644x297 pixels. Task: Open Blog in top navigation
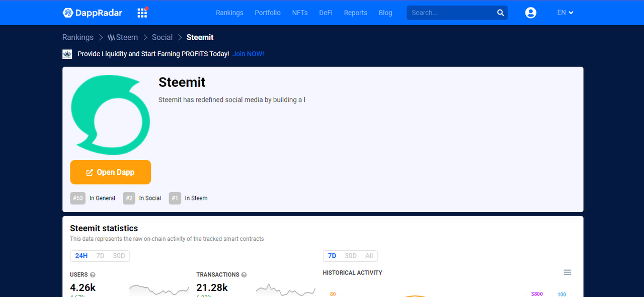click(385, 13)
